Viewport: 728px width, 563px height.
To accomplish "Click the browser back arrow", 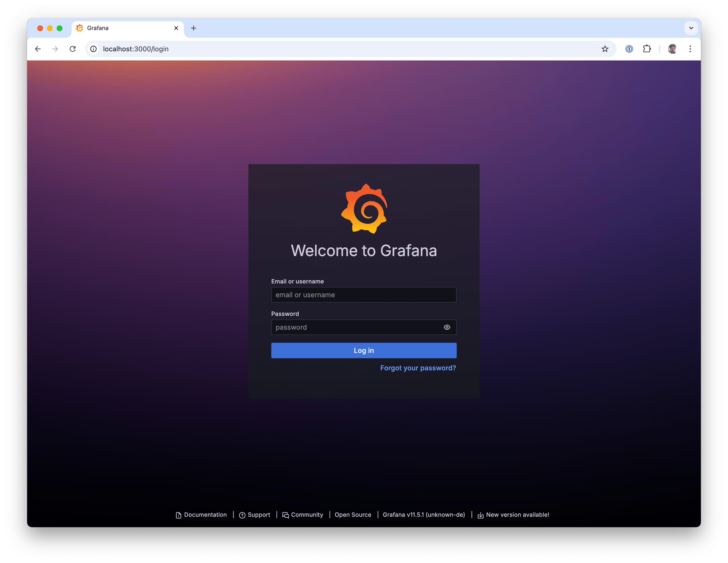I will click(x=38, y=49).
